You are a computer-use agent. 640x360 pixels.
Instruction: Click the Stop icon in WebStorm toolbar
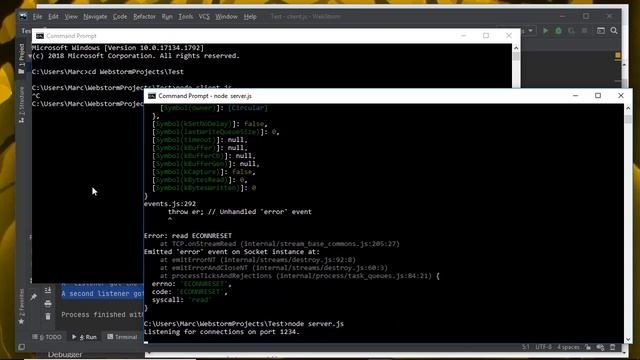(584, 31)
